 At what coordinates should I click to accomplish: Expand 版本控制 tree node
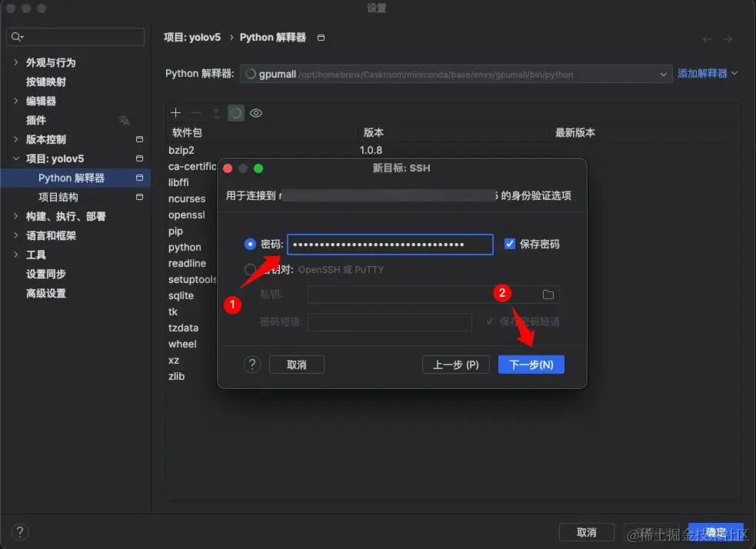point(16,139)
